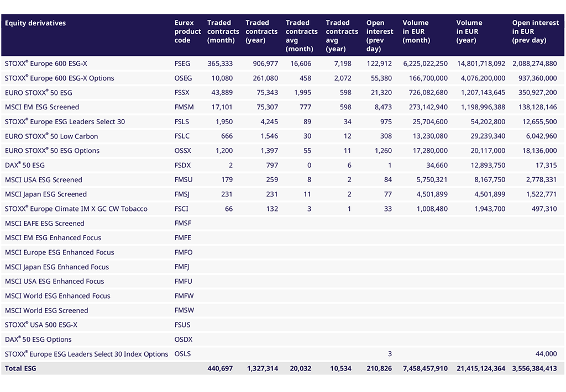Select the DAX 50 ESG row name

(x=25, y=165)
